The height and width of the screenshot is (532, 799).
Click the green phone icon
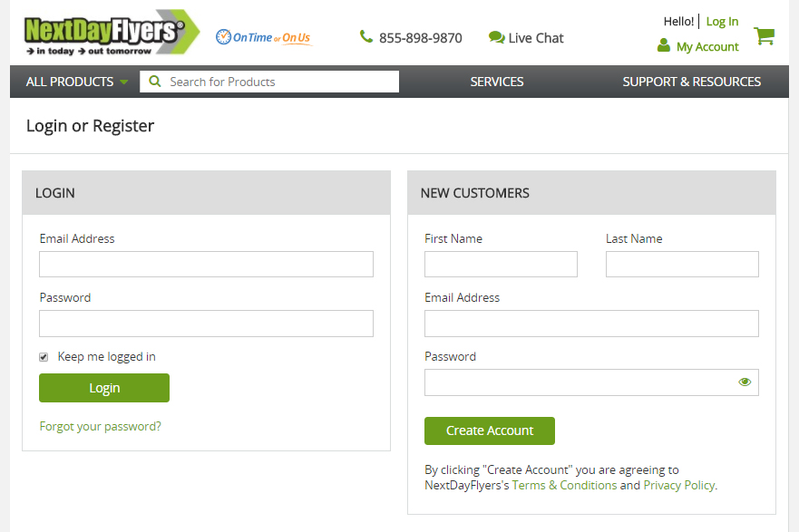click(366, 37)
